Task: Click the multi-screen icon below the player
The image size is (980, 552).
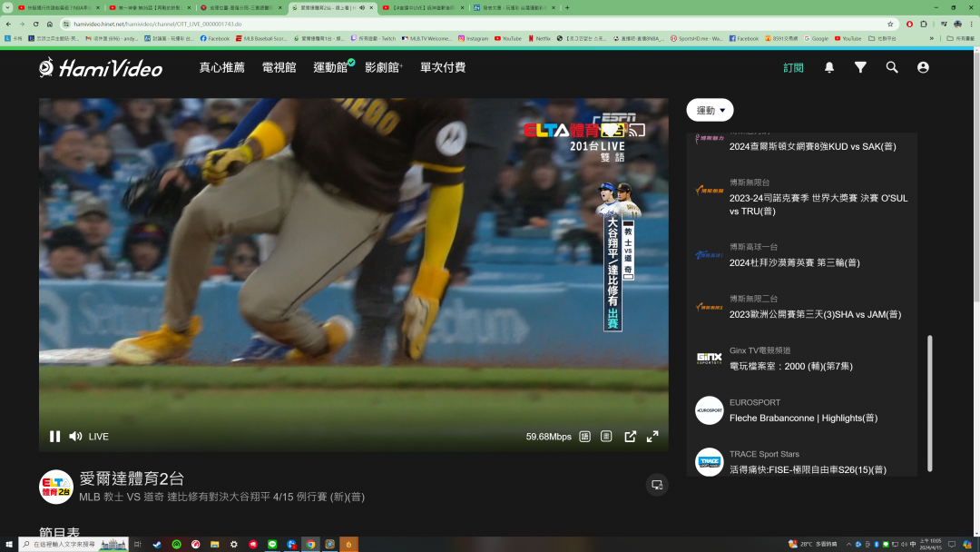Action: pyautogui.click(x=657, y=485)
